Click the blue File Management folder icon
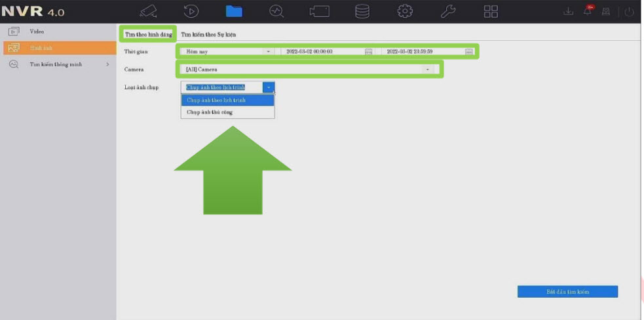Viewport: 644px width, 320px height. pyautogui.click(x=234, y=11)
